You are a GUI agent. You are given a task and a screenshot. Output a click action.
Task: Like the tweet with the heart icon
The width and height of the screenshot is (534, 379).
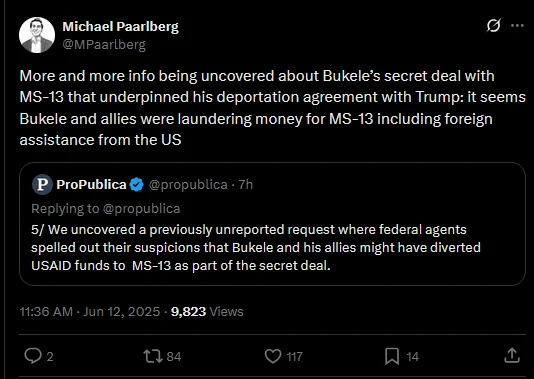[273, 356]
